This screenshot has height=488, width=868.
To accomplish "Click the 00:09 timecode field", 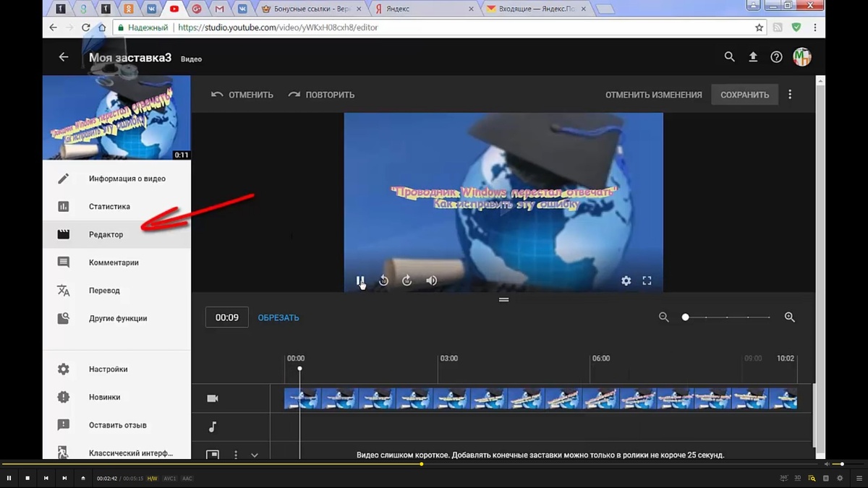I will [227, 317].
